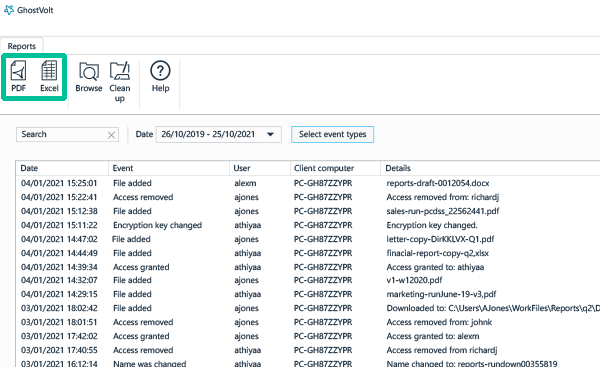
Task: Select row dated 04/01/2021 14:32:07
Action: (x=308, y=280)
